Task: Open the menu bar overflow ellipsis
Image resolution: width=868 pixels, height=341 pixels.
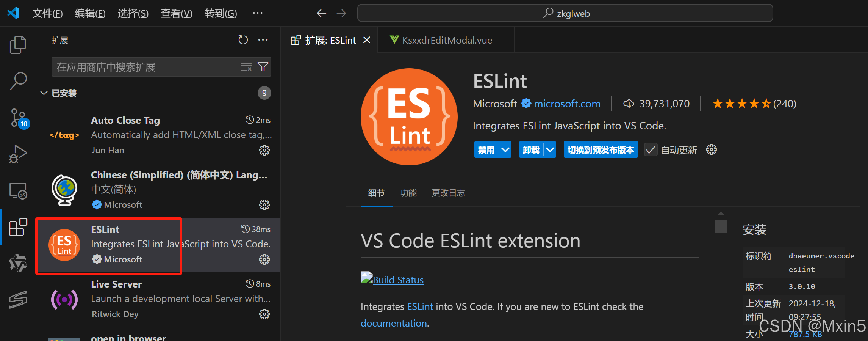Action: (258, 13)
